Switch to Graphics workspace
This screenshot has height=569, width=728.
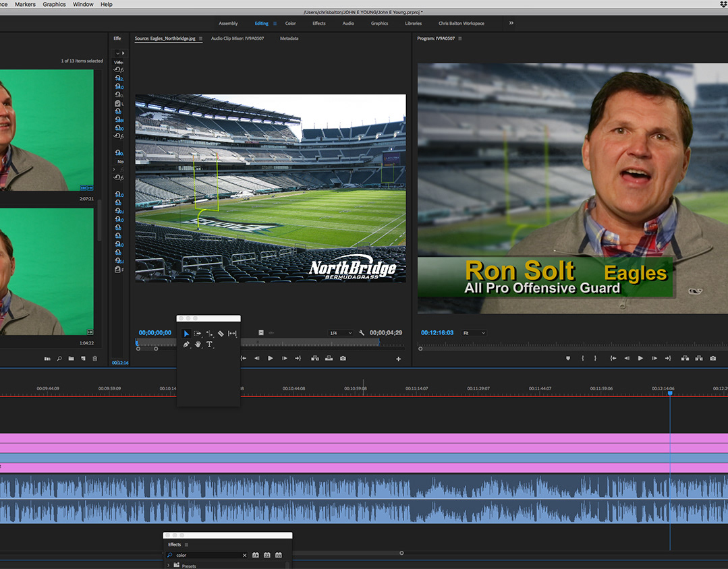[x=379, y=23]
